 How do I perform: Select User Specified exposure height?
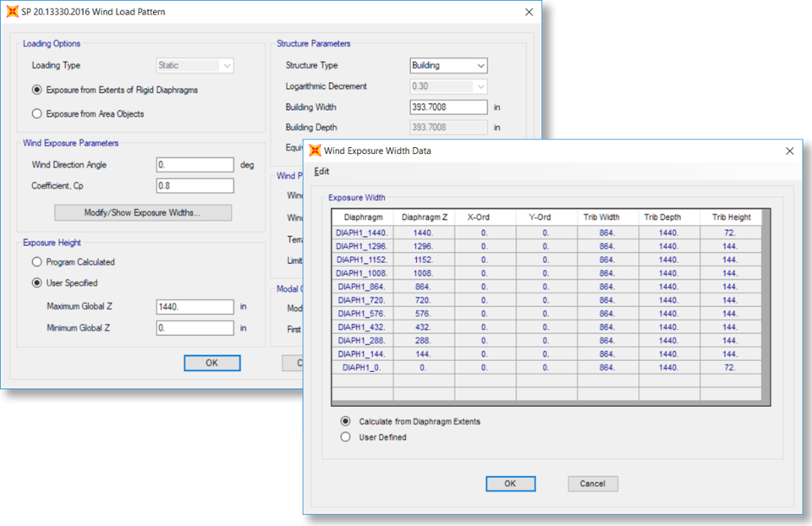[x=37, y=283]
